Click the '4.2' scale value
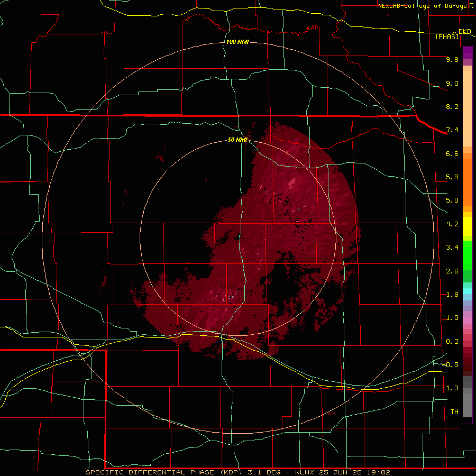Image resolution: width=476 pixels, height=476 pixels. tap(452, 224)
